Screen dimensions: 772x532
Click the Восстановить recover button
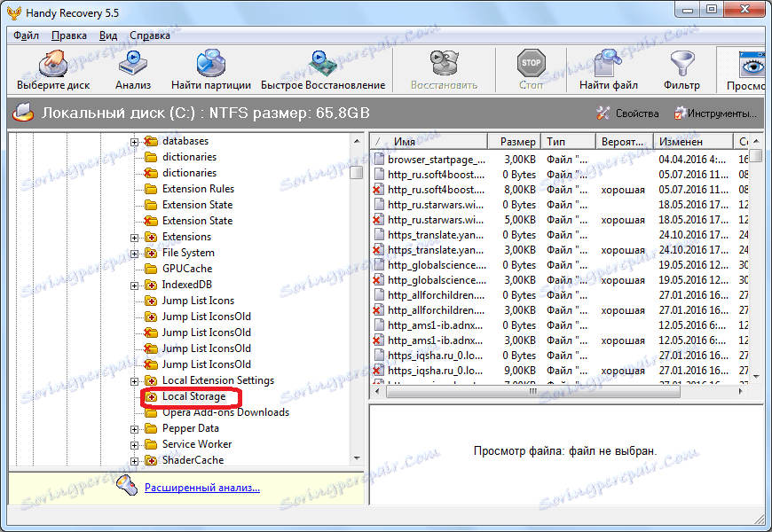[x=444, y=70]
